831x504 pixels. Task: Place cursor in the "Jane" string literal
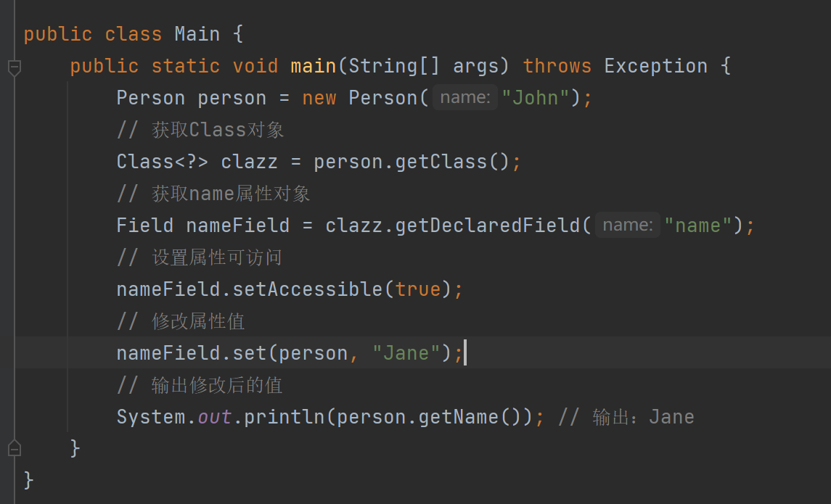click(406, 353)
